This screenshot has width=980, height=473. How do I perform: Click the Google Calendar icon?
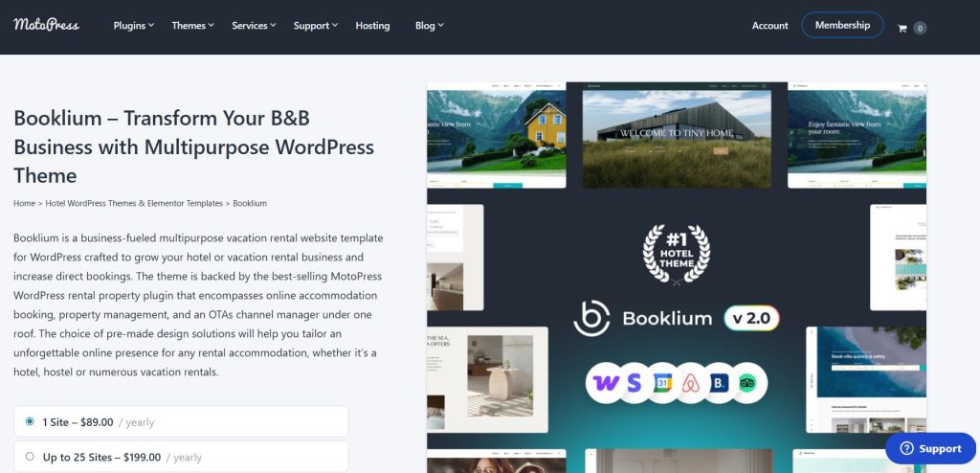[662, 383]
